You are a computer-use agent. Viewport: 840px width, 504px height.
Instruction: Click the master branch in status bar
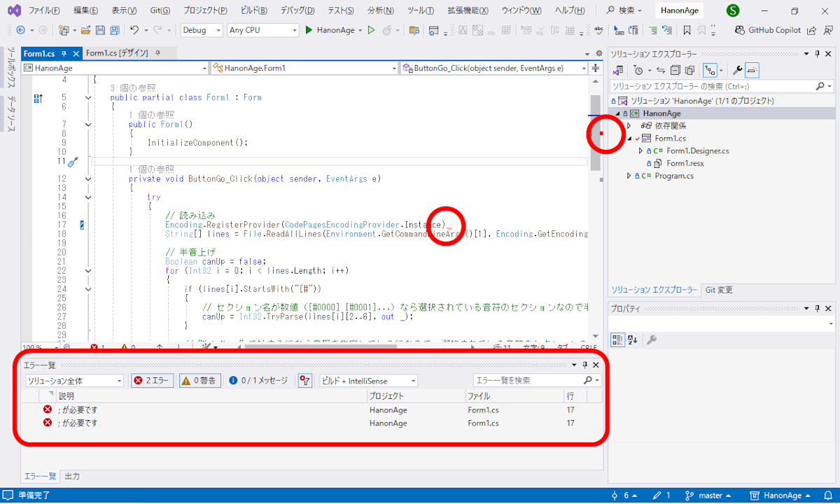[x=710, y=496]
